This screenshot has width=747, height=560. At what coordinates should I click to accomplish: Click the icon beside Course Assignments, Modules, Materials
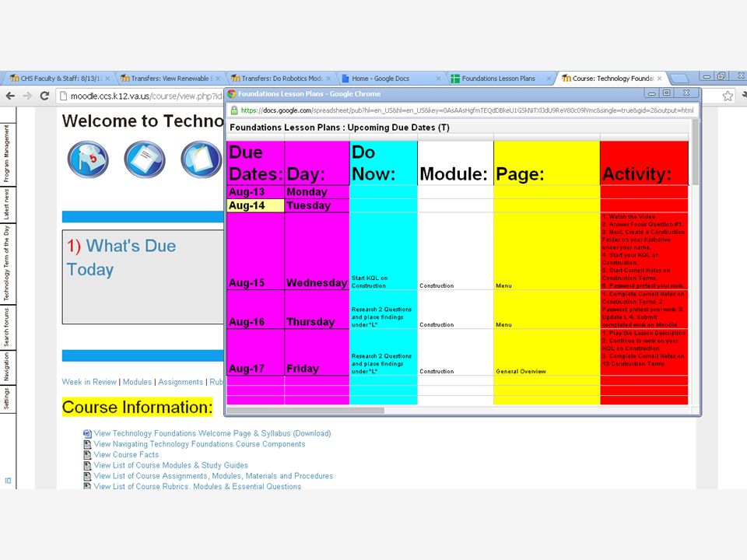(x=87, y=476)
